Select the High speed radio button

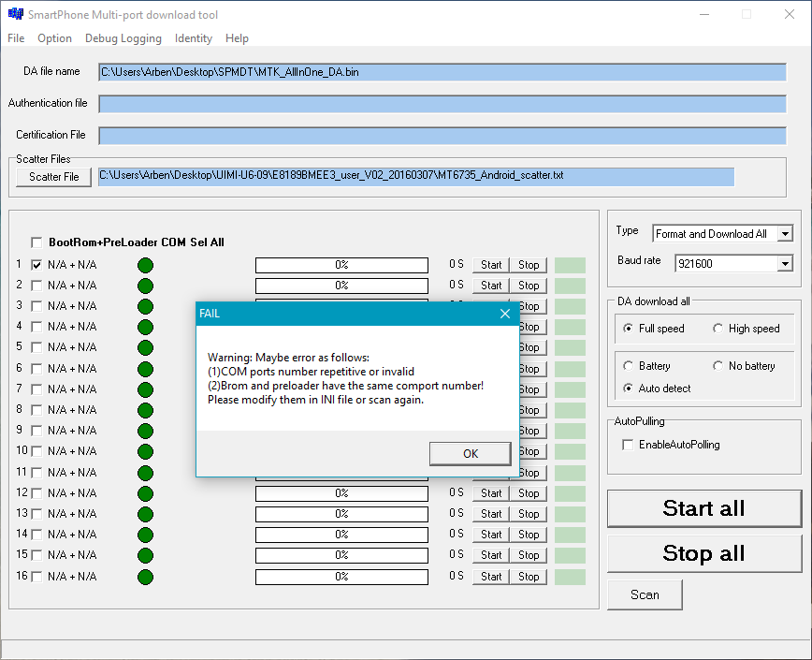pos(718,328)
